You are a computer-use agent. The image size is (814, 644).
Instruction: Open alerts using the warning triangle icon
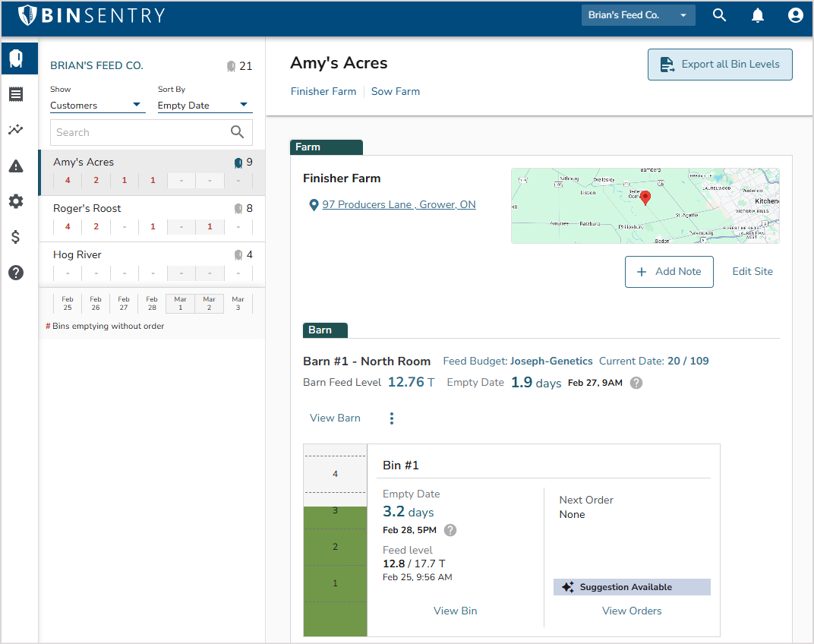[x=16, y=166]
